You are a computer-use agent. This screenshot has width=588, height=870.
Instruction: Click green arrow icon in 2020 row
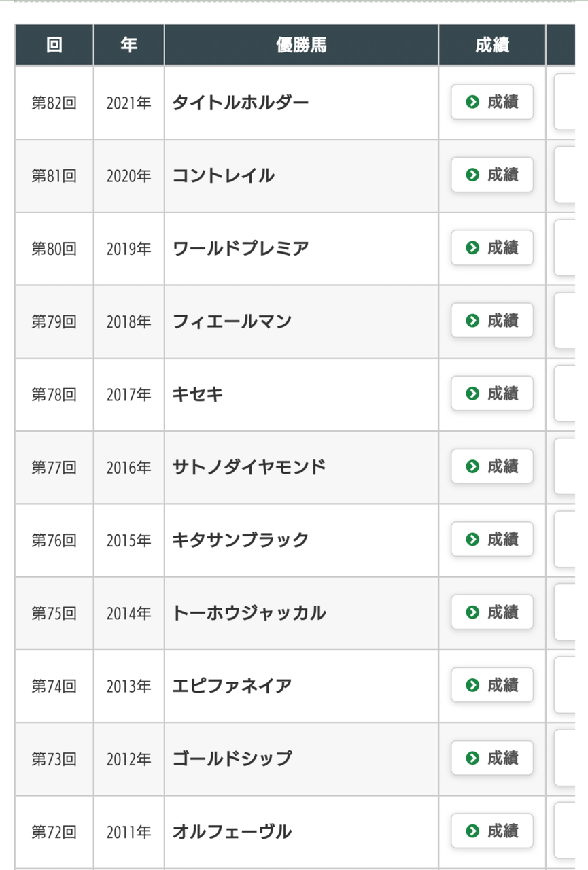(472, 175)
